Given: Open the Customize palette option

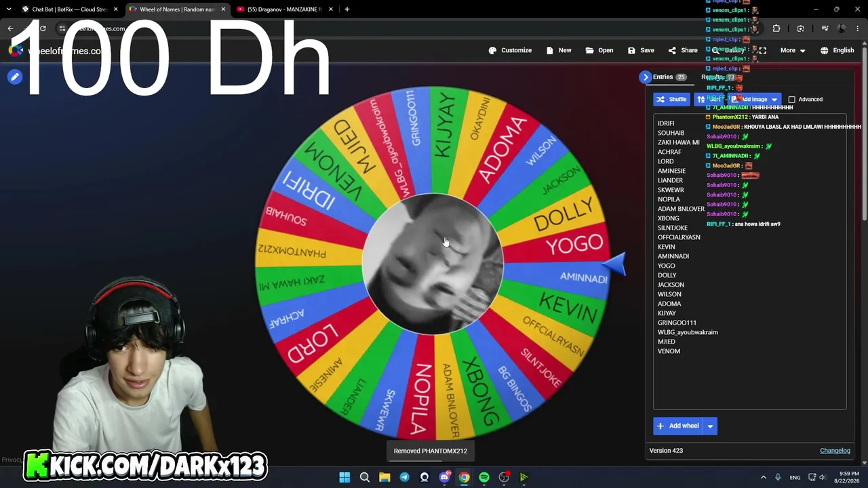Looking at the screenshot, I should (510, 50).
